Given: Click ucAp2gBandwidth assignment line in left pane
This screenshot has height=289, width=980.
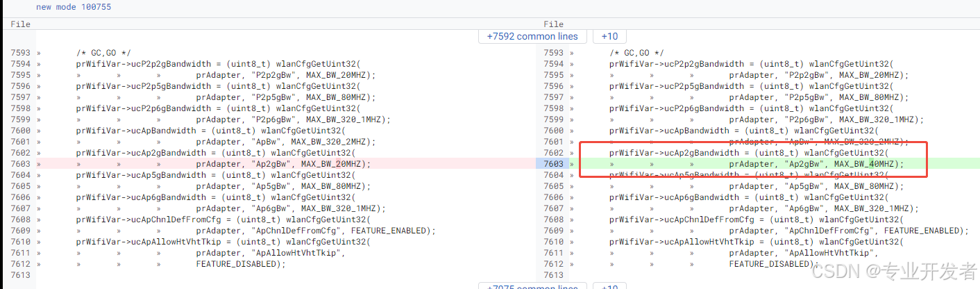Looking at the screenshot, I should coord(216,153).
